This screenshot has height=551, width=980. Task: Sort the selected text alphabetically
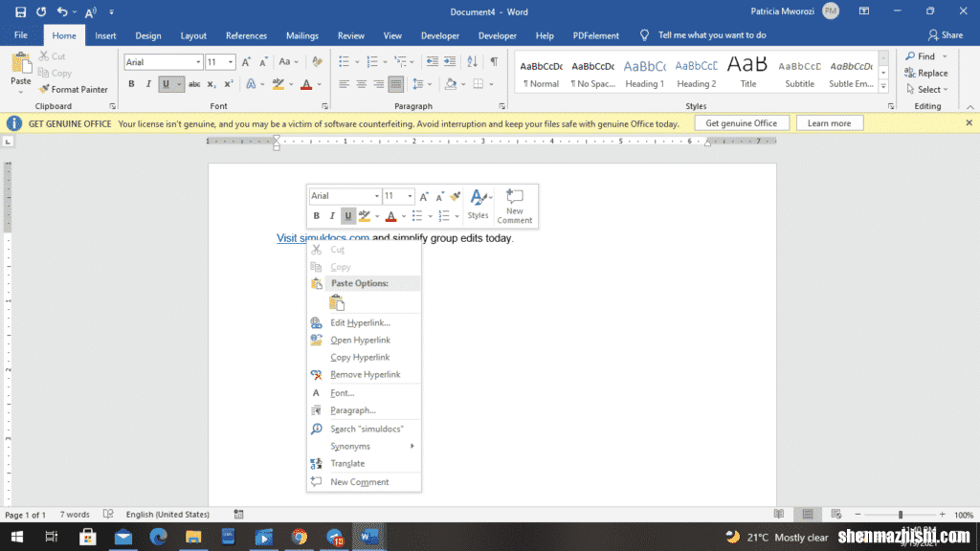click(472, 61)
